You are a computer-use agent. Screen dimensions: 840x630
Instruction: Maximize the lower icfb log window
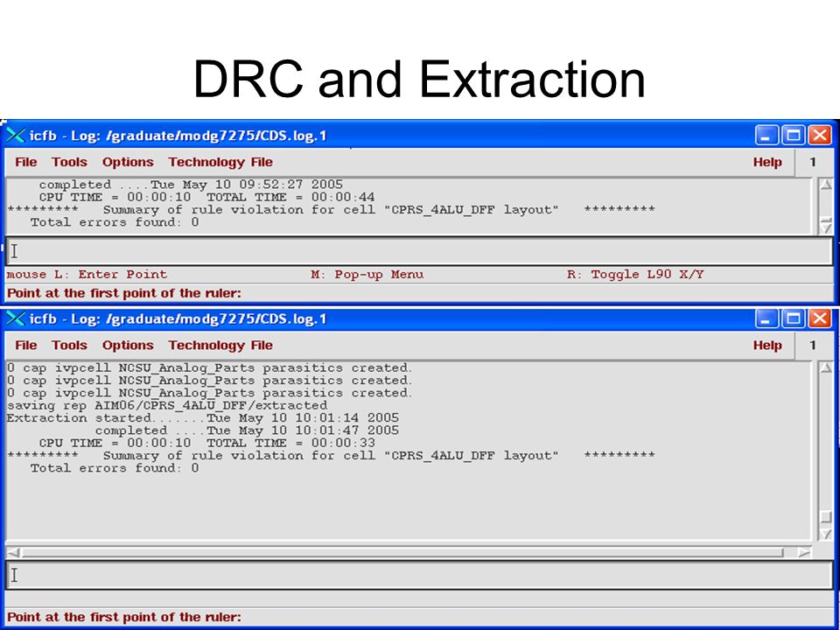coord(793,318)
